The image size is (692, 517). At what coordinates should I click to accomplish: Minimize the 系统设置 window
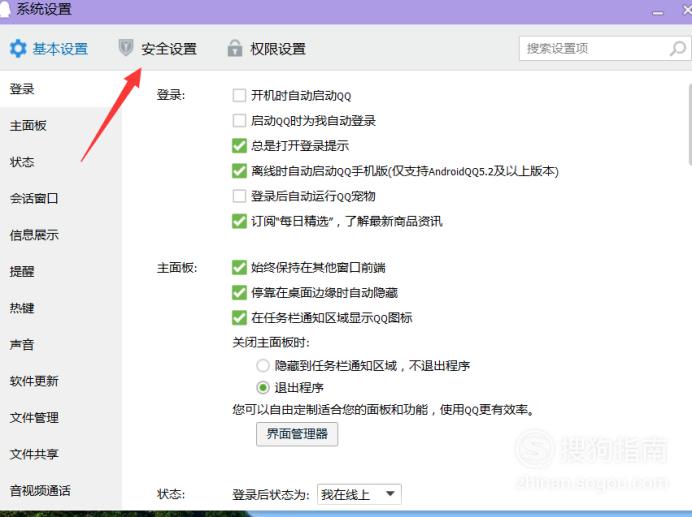[658, 13]
